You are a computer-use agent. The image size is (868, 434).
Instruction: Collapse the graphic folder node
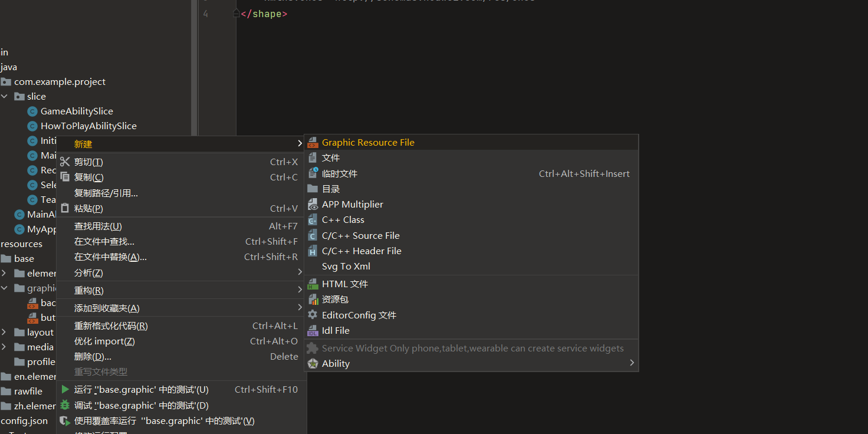tap(5, 288)
